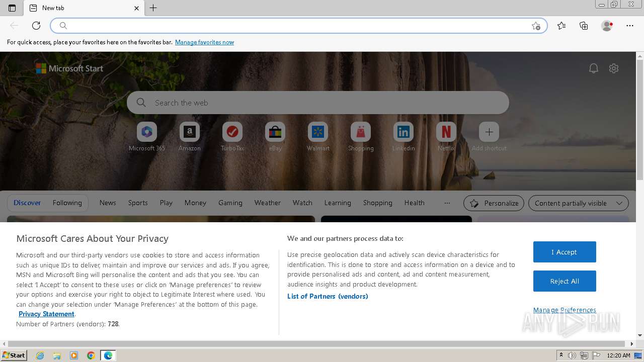Open the News category

[108, 203]
